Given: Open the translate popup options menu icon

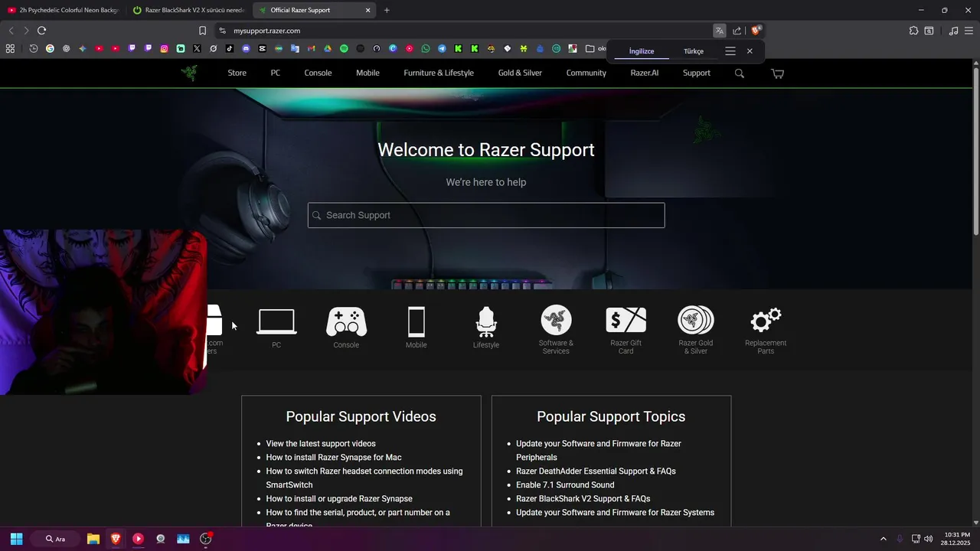Looking at the screenshot, I should 730,51.
